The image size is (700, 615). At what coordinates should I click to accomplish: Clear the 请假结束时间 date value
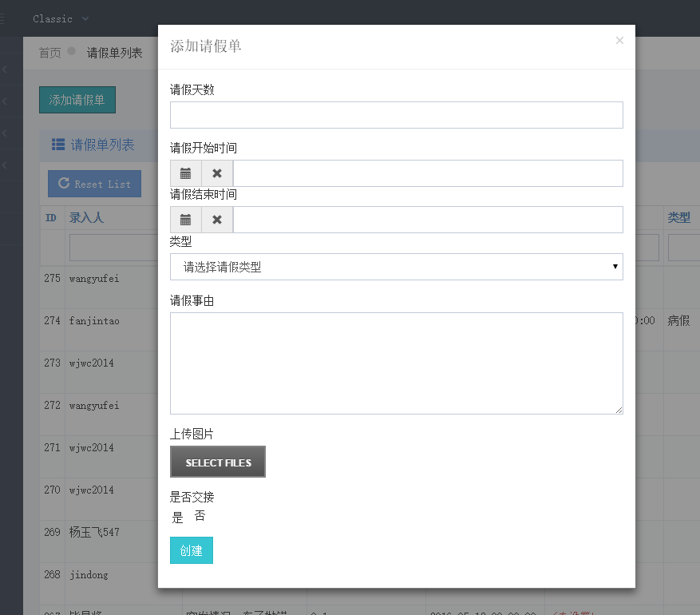[217, 220]
